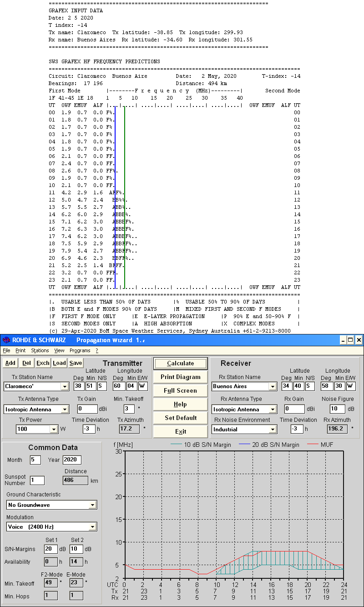The height and width of the screenshot is (607, 364).
Task: Click the Year field
Action: click(72, 460)
